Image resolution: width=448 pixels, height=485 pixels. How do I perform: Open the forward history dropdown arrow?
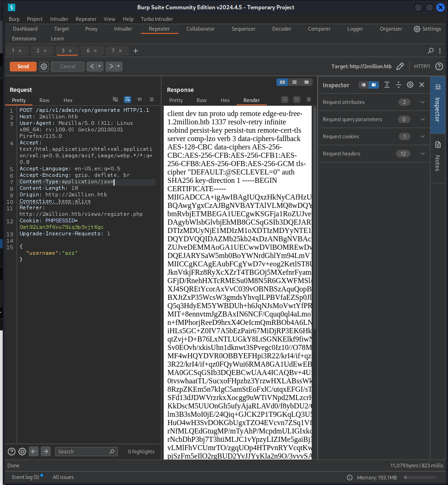coord(118,66)
